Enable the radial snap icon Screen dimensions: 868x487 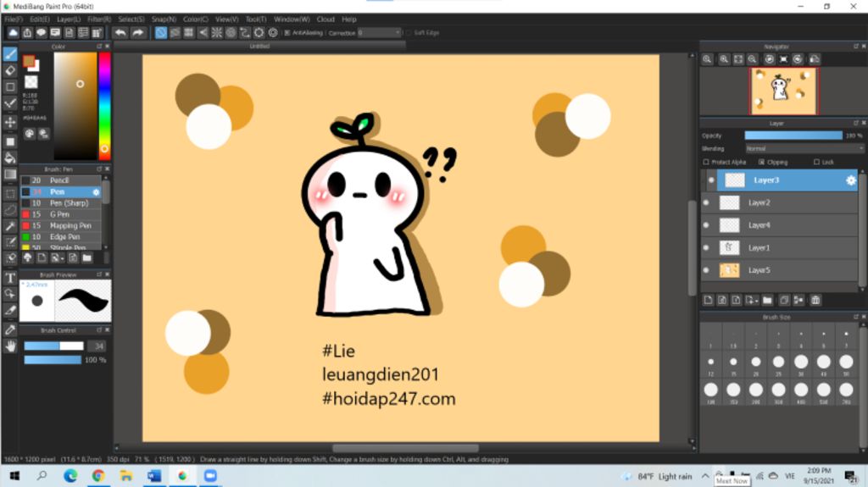click(216, 33)
